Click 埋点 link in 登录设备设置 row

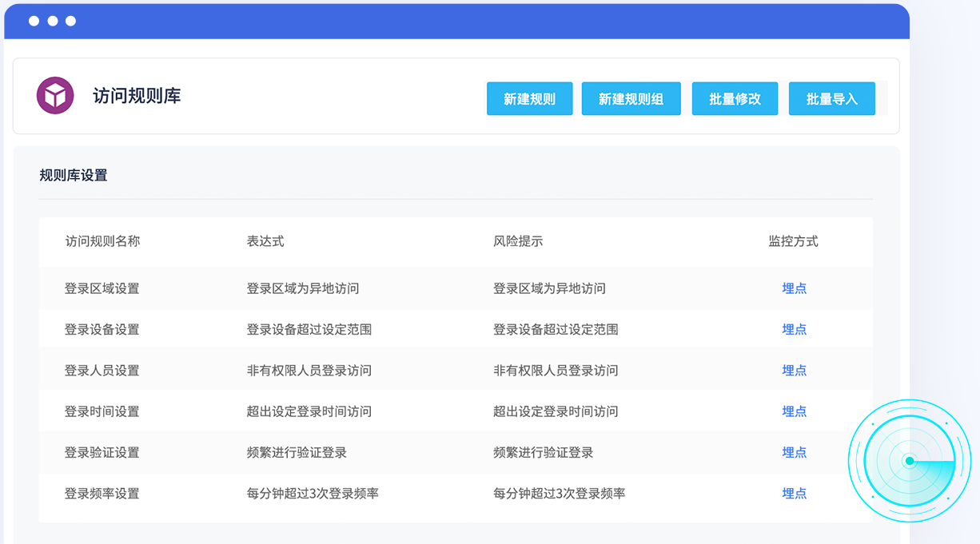tap(794, 329)
